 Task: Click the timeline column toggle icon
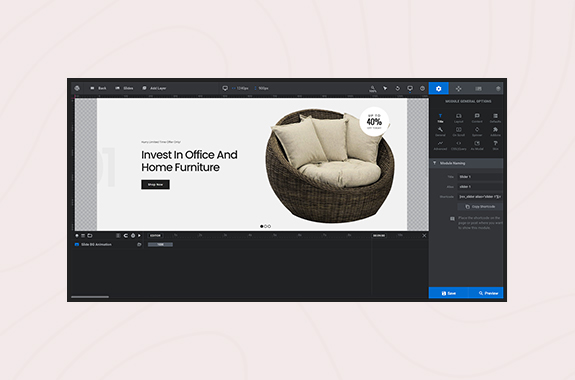pos(118,235)
